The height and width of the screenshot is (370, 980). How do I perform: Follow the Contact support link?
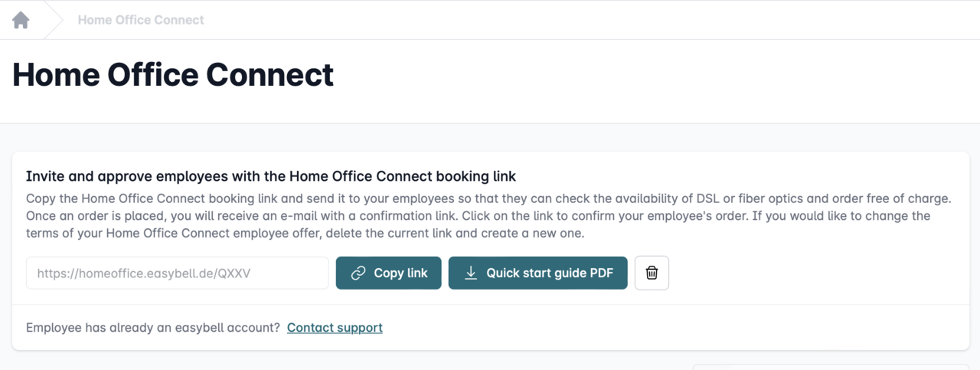pyautogui.click(x=335, y=328)
